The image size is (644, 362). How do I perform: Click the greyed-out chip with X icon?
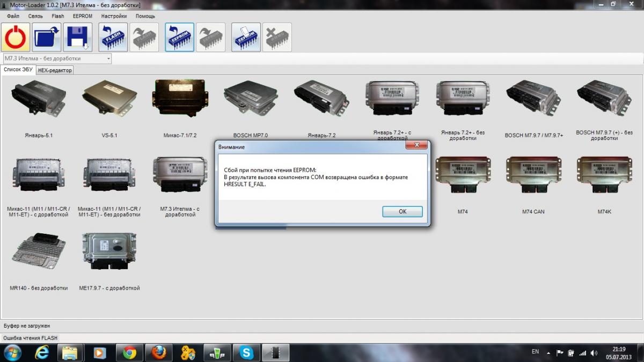click(277, 37)
